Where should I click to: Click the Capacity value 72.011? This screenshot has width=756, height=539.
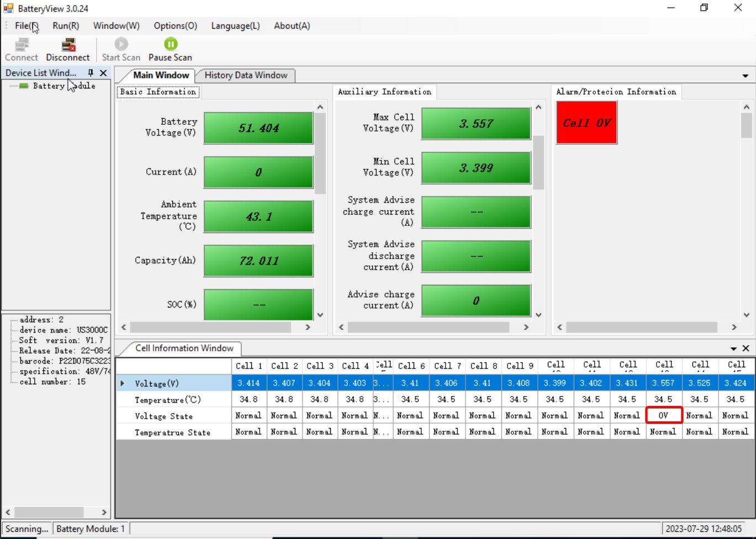[x=258, y=261]
